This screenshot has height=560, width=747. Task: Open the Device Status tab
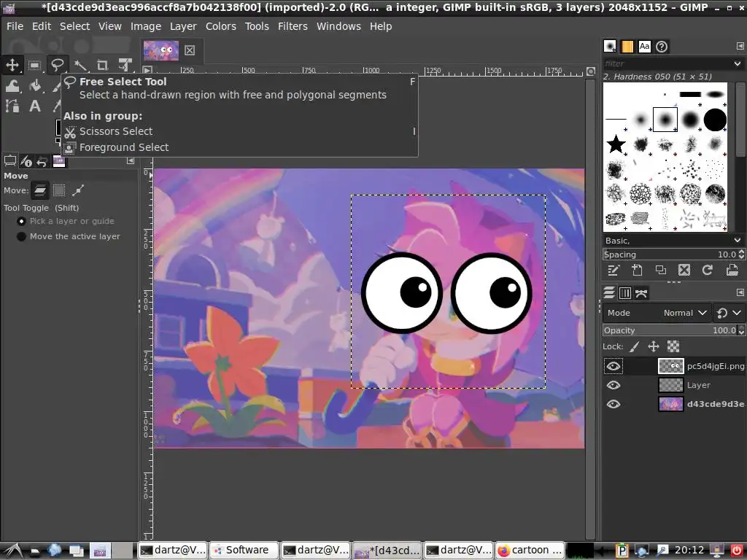26,161
